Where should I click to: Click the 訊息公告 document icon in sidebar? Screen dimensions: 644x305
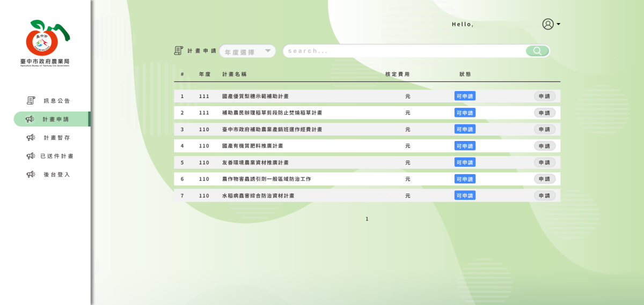click(31, 101)
